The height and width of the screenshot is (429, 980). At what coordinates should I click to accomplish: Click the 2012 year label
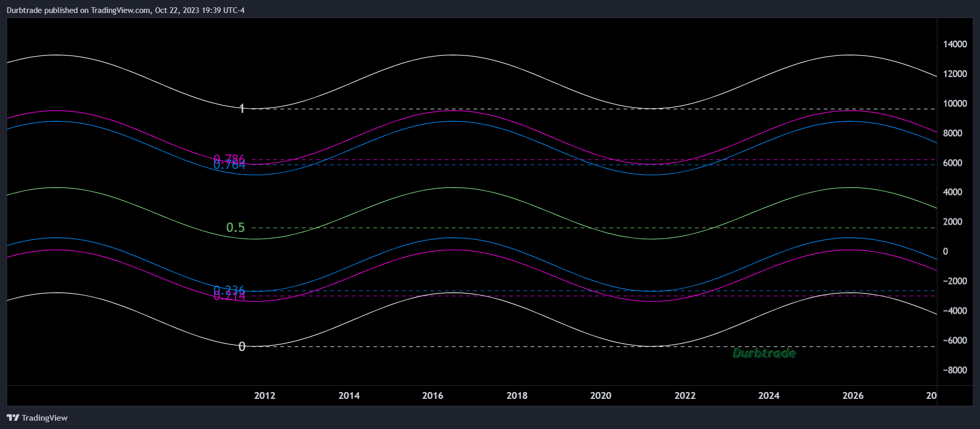265,396
